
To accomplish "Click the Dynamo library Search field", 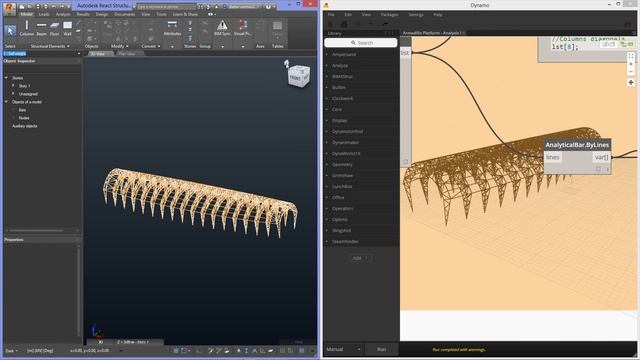I will [361, 42].
